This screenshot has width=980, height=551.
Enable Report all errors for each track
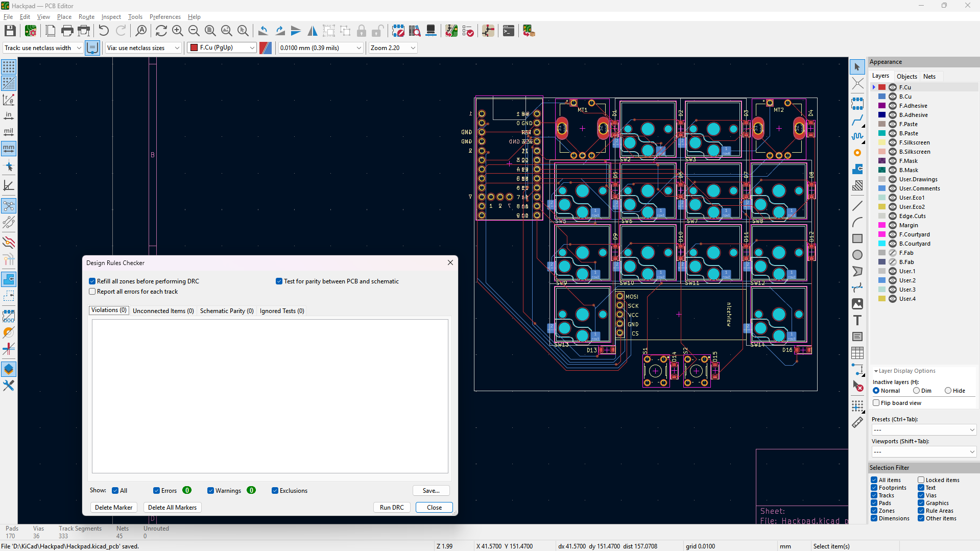click(x=92, y=291)
